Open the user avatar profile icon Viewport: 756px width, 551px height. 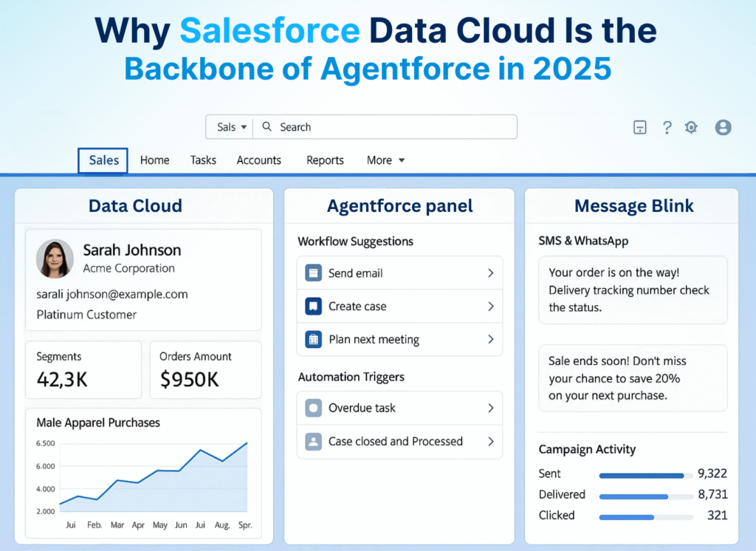point(723,127)
